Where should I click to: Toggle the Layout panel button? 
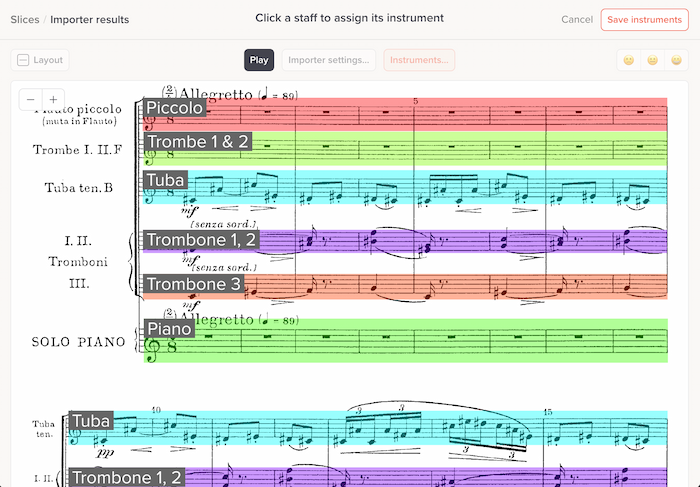pyautogui.click(x=40, y=60)
